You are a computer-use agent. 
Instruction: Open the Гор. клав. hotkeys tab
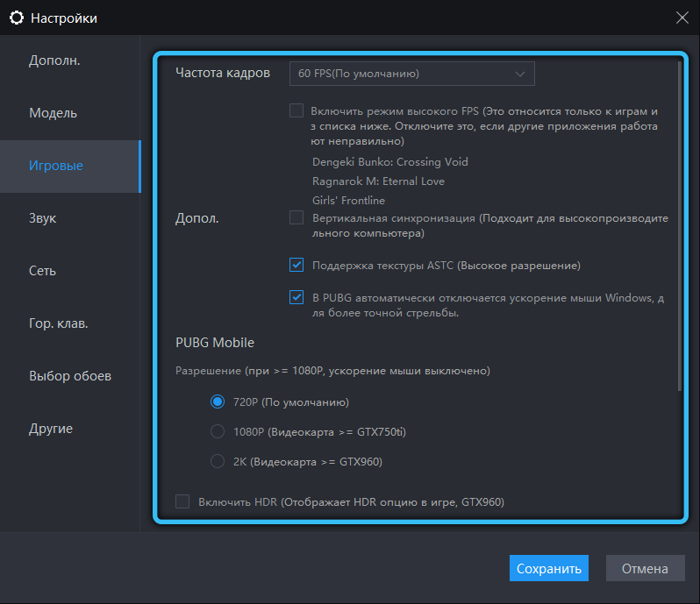59,323
